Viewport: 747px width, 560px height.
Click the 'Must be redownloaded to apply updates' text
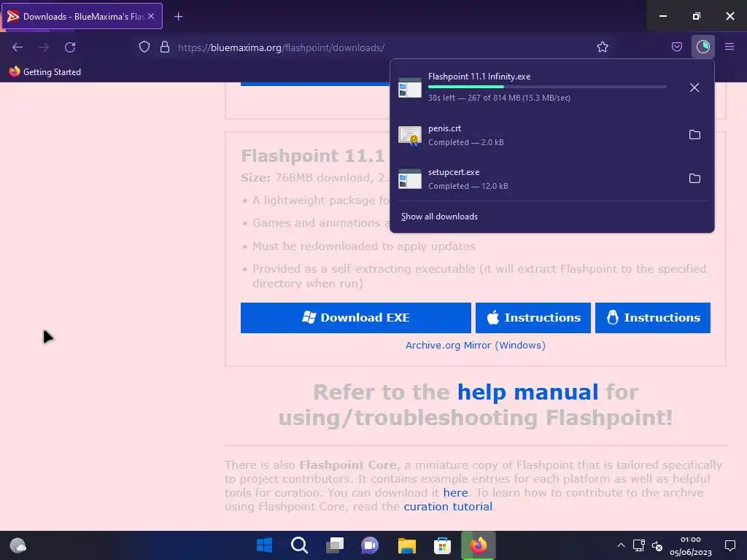[x=364, y=246]
